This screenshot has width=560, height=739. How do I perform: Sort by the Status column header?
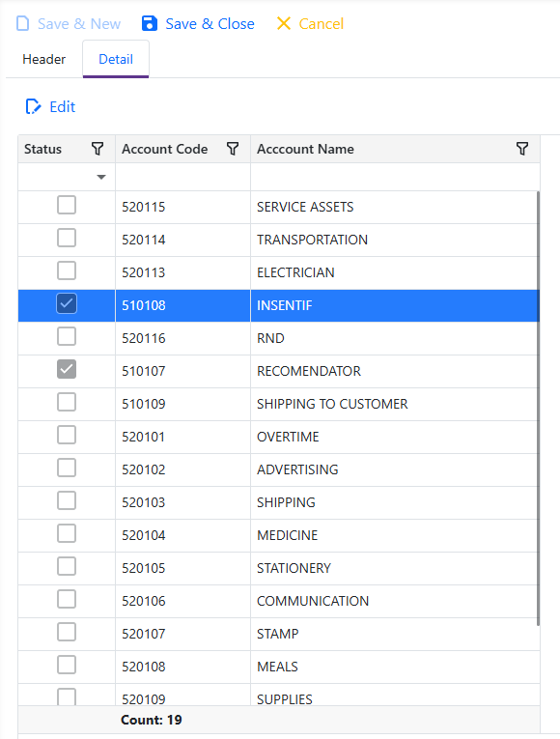42,149
